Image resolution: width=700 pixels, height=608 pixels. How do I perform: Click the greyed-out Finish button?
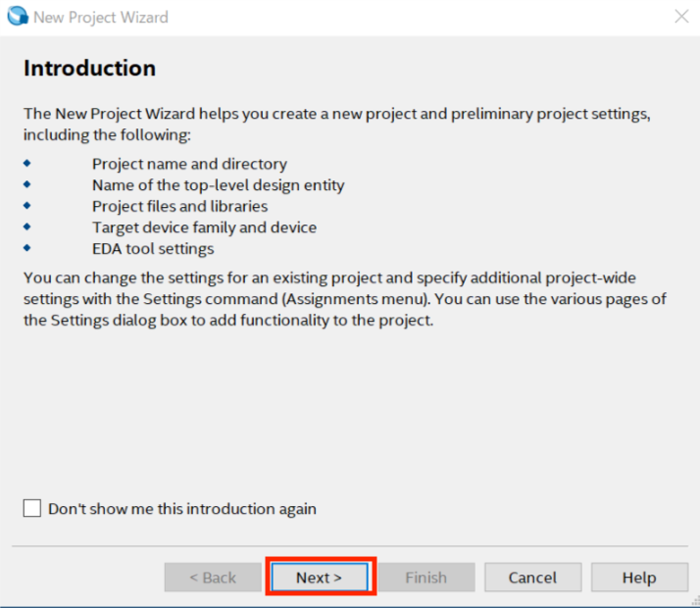click(425, 578)
